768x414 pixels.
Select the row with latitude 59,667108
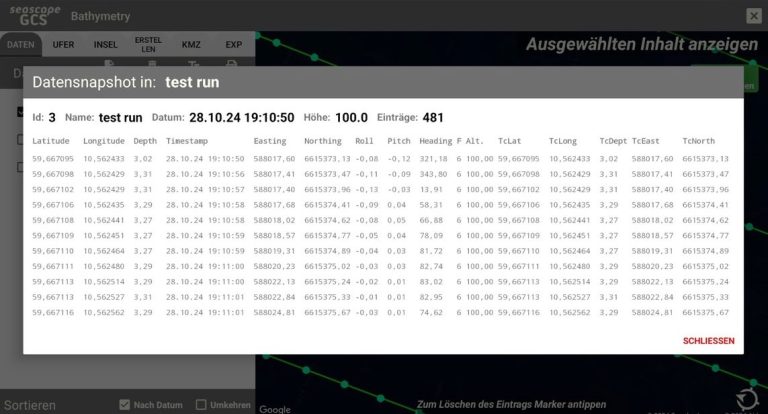[381, 220]
